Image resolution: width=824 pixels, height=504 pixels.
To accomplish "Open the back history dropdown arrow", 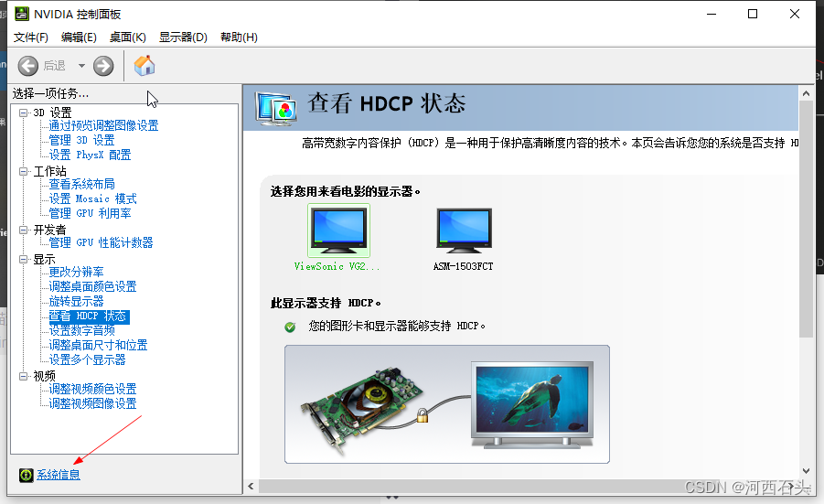I will 81,66.
